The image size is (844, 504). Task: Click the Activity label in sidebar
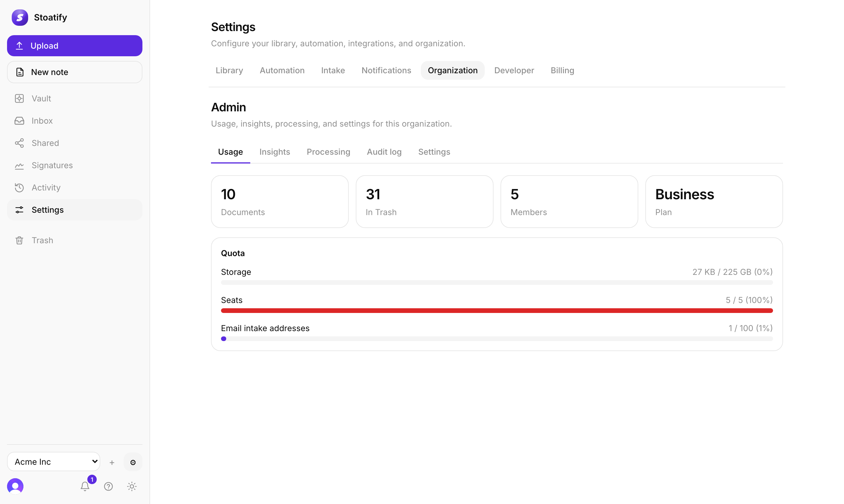(x=46, y=188)
